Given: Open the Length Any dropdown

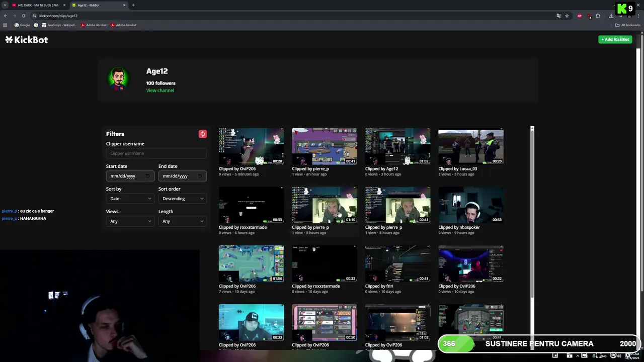Looking at the screenshot, I should (182, 221).
